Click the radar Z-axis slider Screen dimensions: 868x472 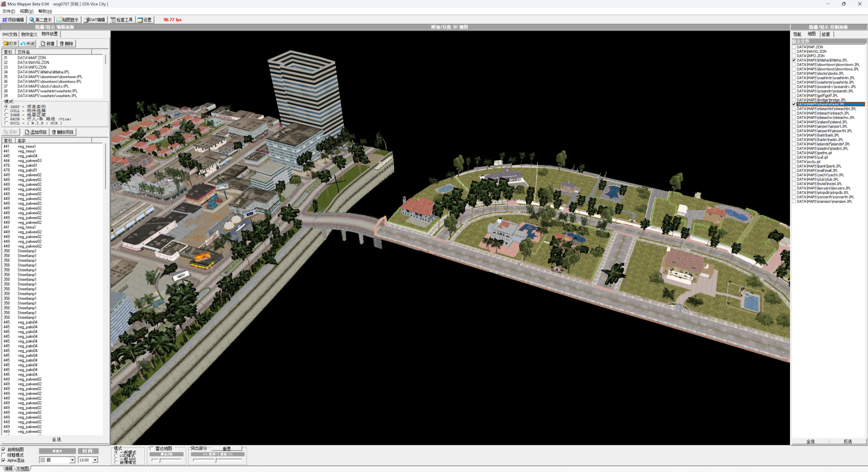click(x=166, y=460)
